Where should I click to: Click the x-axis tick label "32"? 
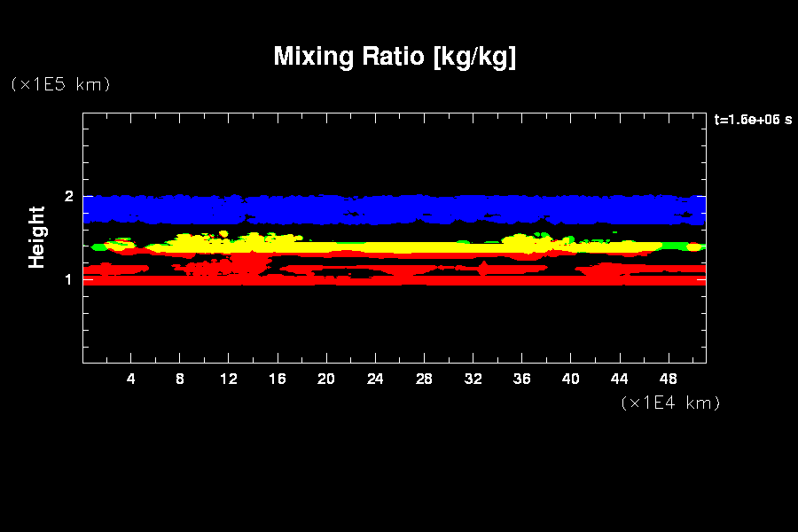point(473,379)
